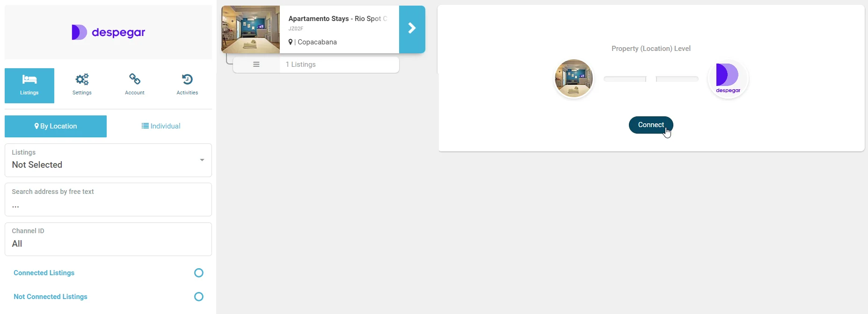The image size is (868, 314).
Task: Click the hamburger menu icon beside 1 Listings
Action: coord(256,64)
